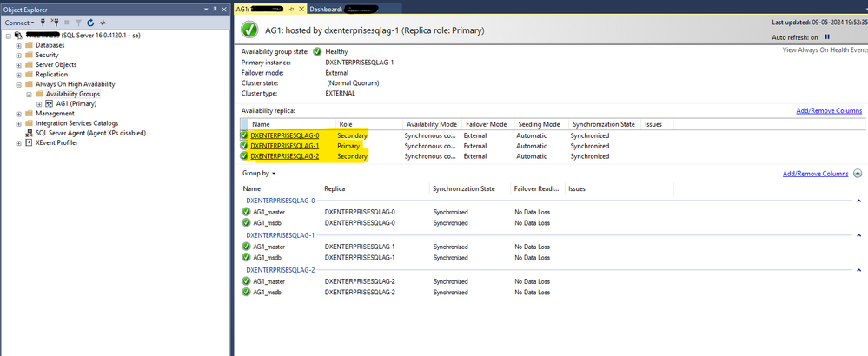The height and width of the screenshot is (356, 868).
Task: Open View Always On Health Events link
Action: coord(825,49)
